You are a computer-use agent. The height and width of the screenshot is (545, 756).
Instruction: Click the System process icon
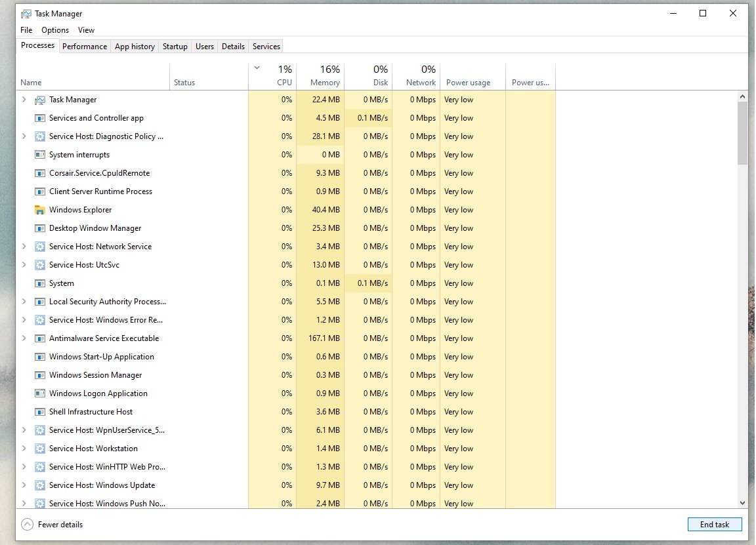coord(40,283)
